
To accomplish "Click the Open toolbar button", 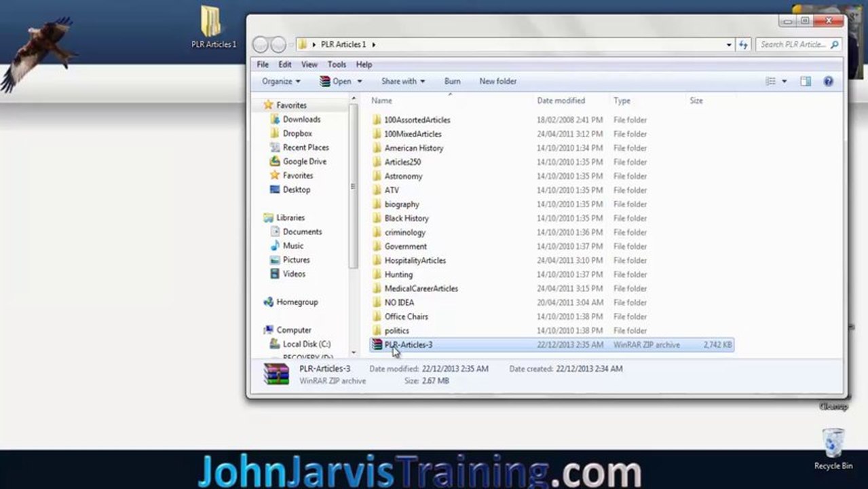I will point(336,81).
